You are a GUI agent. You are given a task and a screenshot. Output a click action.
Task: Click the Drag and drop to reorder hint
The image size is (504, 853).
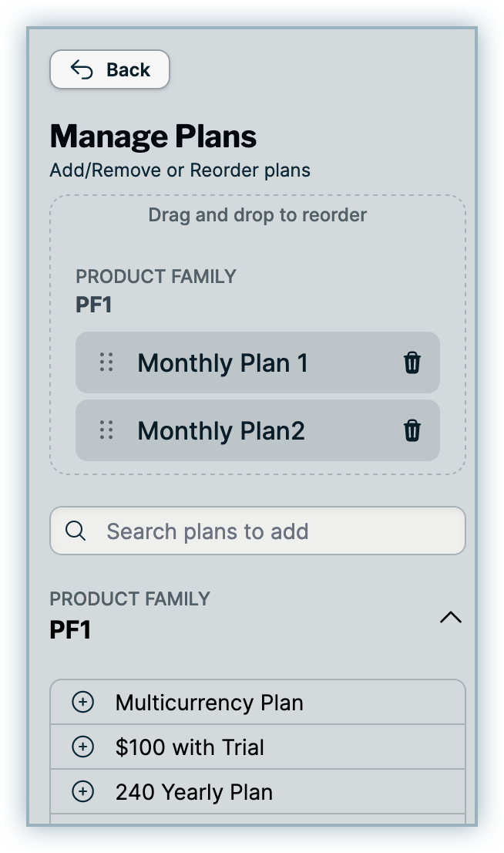tap(257, 214)
